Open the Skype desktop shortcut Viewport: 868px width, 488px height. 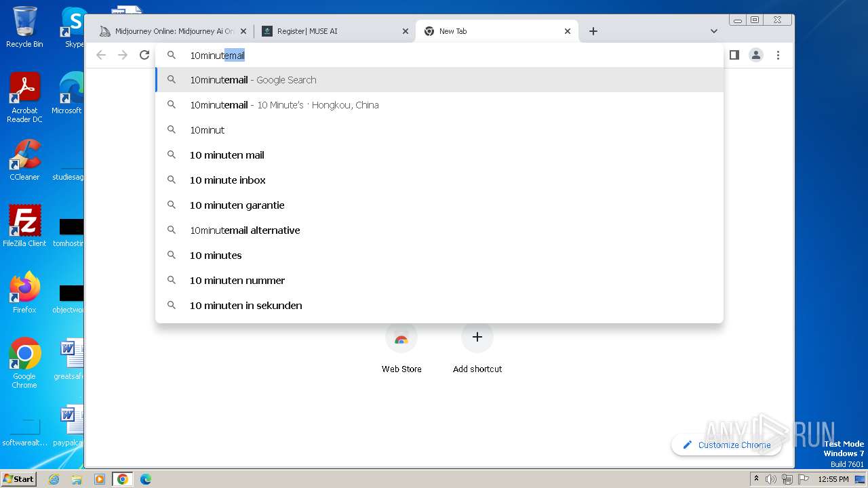73,27
